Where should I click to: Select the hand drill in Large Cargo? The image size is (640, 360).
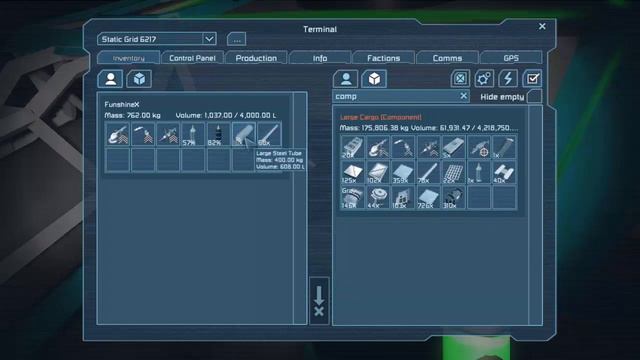pos(429,147)
